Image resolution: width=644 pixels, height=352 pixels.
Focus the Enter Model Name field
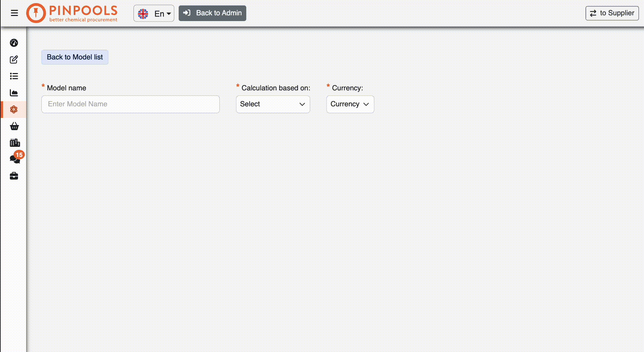coord(130,104)
